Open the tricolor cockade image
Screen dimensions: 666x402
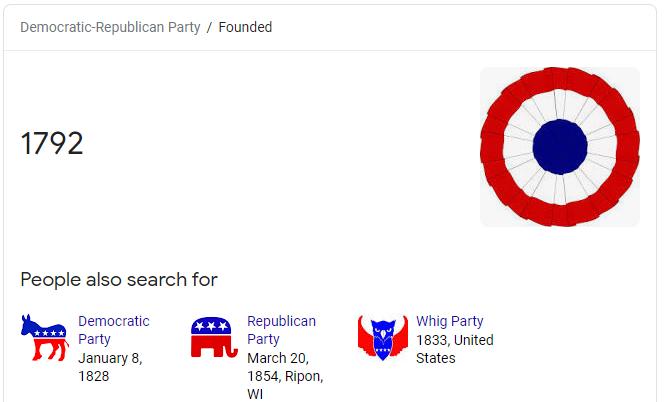pyautogui.click(x=560, y=147)
